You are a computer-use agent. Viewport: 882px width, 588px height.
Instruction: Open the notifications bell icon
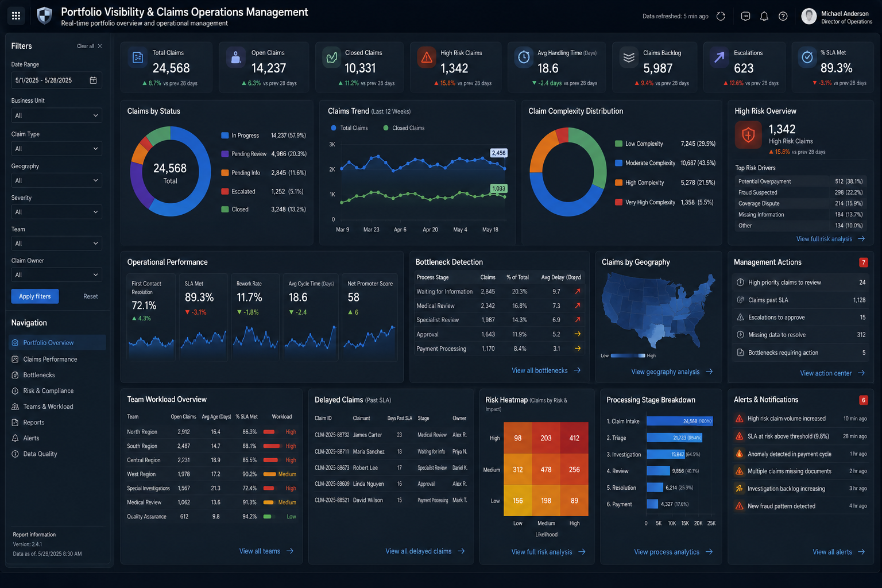(764, 16)
